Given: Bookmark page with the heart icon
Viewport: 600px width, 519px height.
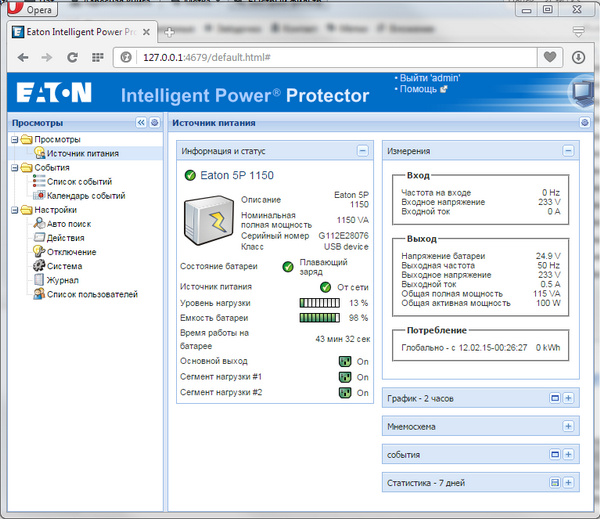Looking at the screenshot, I should (x=550, y=57).
